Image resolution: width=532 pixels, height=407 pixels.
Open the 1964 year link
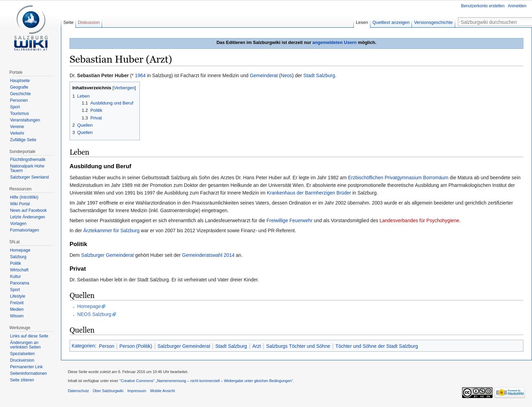[140, 75]
